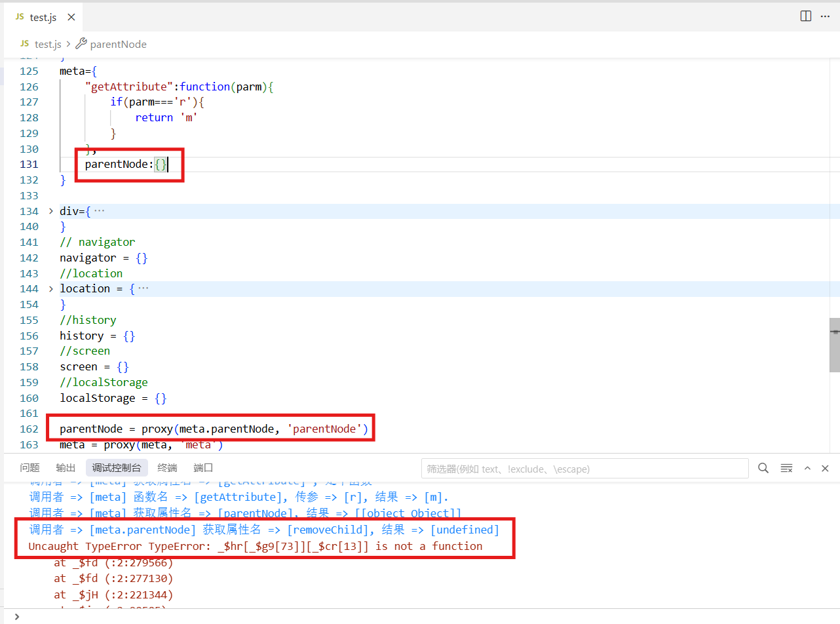This screenshot has width=840, height=624.
Task: Select the 调试控制台 tab
Action: pos(117,468)
